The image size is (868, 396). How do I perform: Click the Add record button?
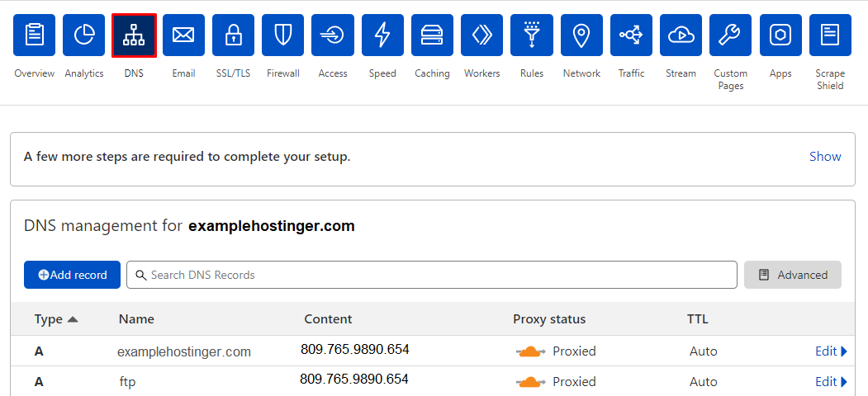(x=73, y=275)
